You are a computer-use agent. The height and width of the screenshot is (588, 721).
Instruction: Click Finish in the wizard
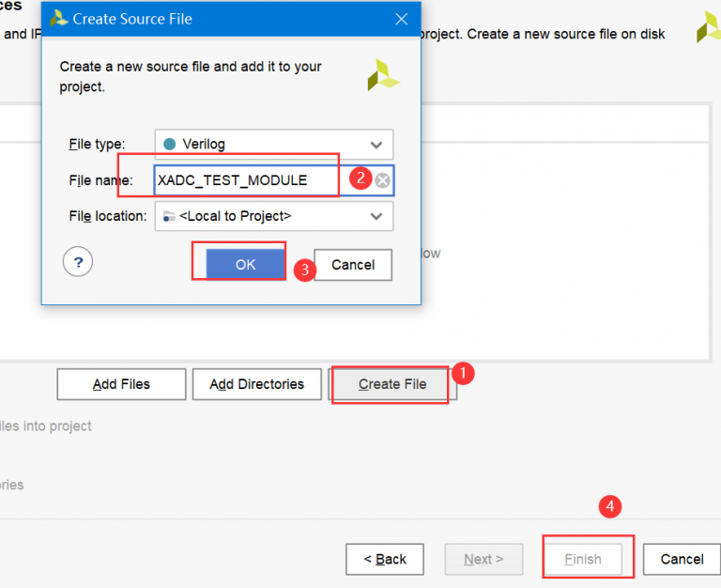click(x=582, y=559)
